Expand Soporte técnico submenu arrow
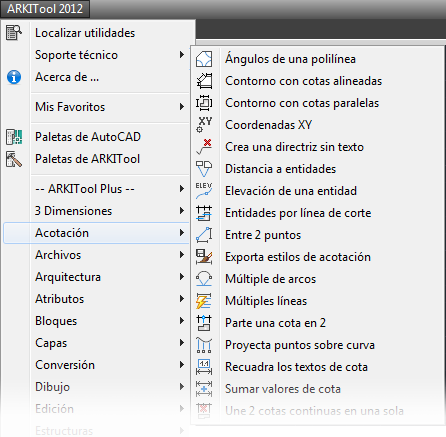446x437 pixels. [x=182, y=55]
